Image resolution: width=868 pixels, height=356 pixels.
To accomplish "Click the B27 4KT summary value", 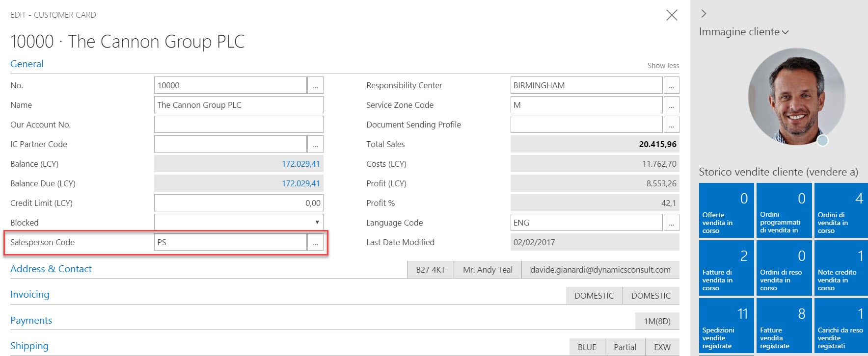I will point(431,270).
